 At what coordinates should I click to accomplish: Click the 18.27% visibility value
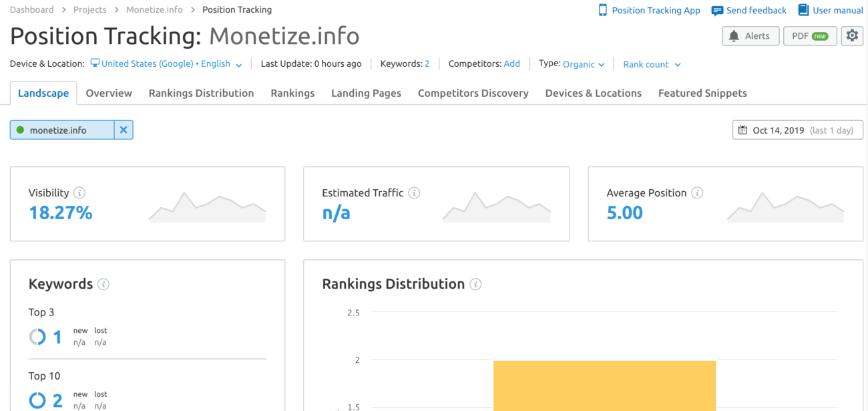click(x=60, y=213)
